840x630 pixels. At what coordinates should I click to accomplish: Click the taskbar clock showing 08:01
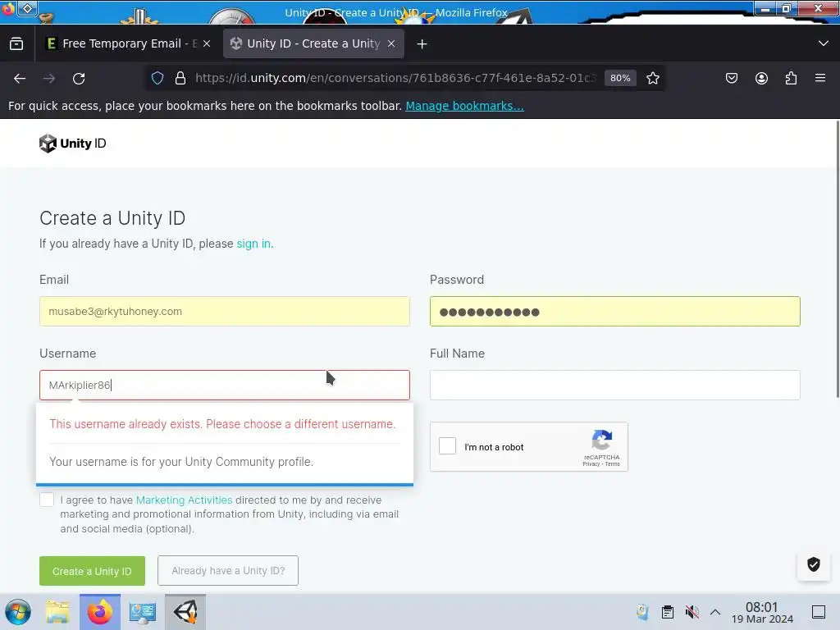[x=762, y=612]
